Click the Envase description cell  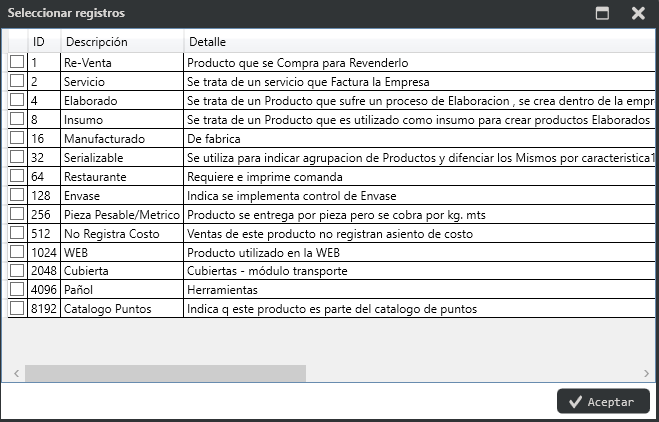[x=122, y=195]
